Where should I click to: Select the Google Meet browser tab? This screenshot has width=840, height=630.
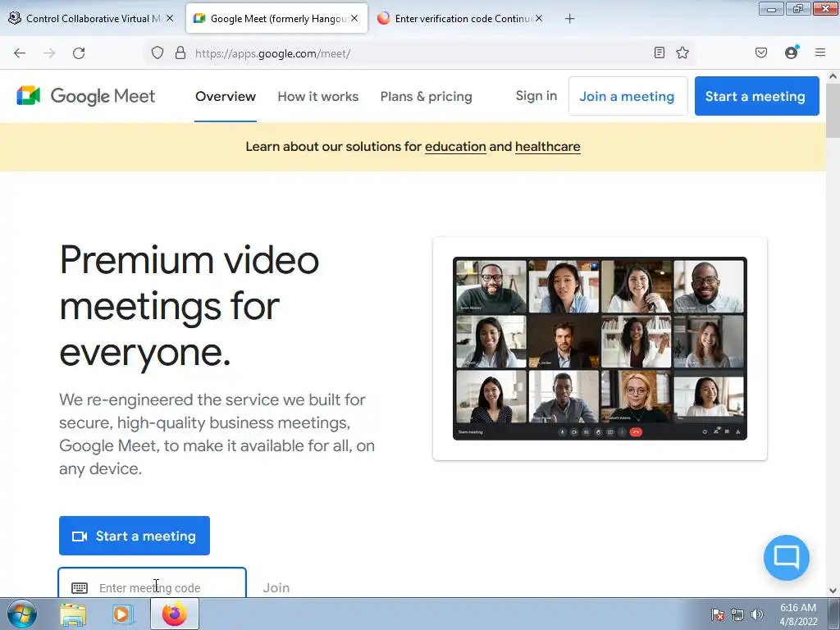click(276, 18)
